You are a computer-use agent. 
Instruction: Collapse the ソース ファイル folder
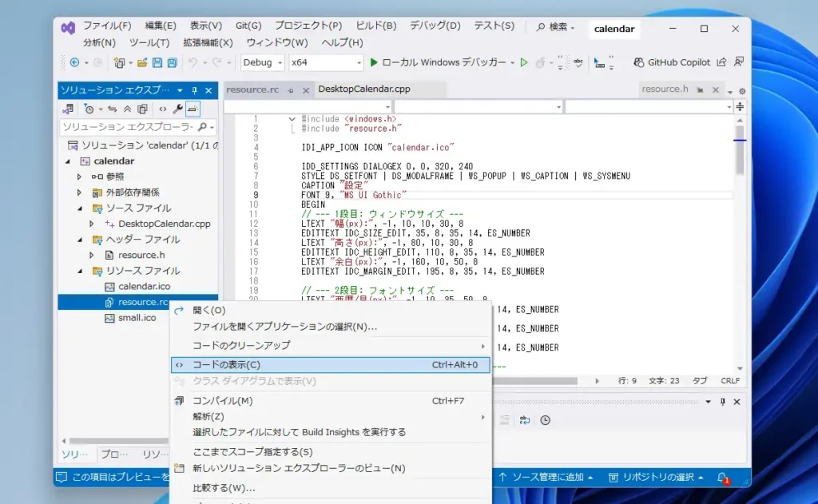80,208
